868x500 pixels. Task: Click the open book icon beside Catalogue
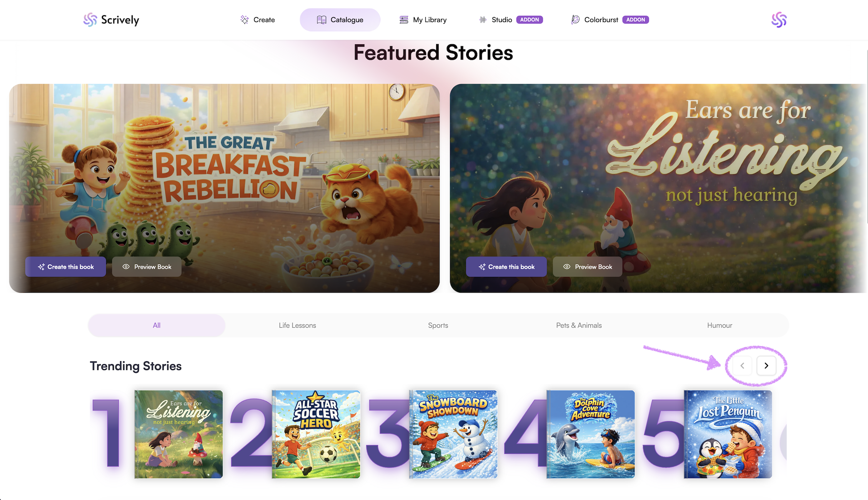pos(322,20)
